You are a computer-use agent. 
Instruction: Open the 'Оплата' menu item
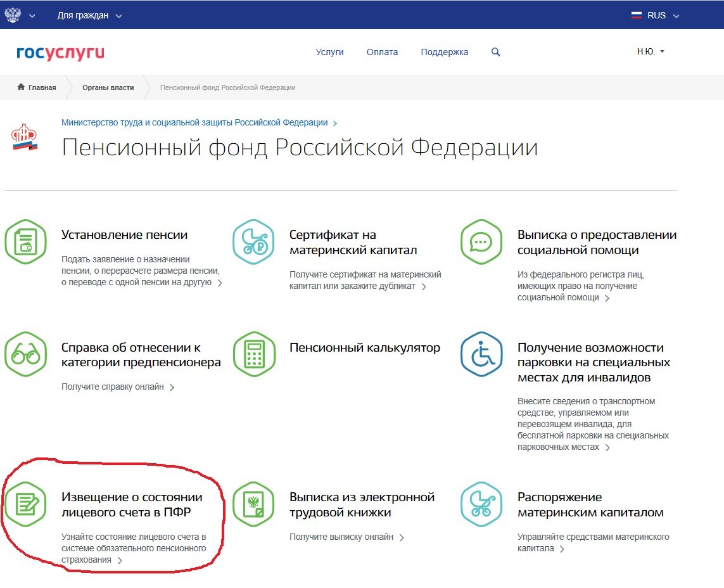pos(382,52)
